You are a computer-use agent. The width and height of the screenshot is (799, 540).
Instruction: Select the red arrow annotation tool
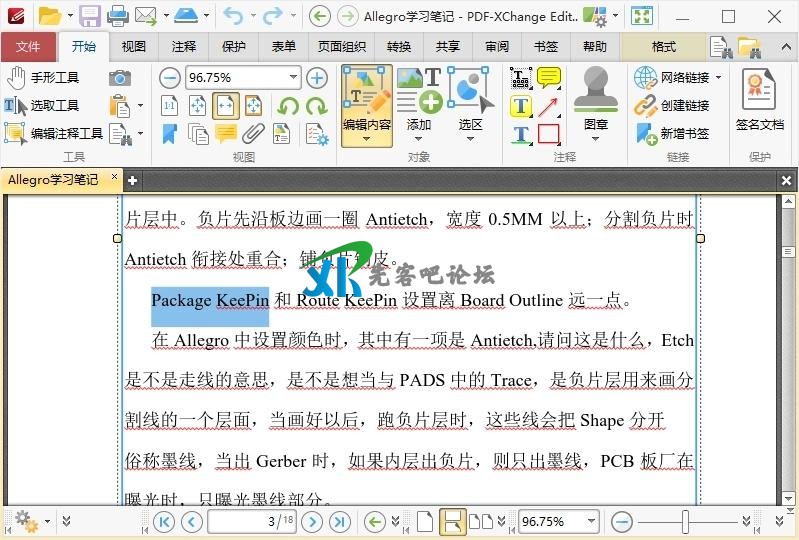(548, 106)
